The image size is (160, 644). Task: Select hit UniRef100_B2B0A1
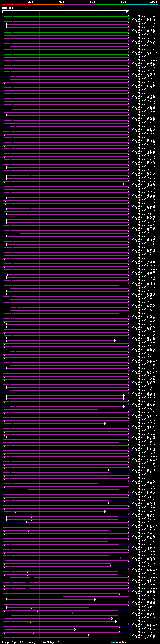143,19
